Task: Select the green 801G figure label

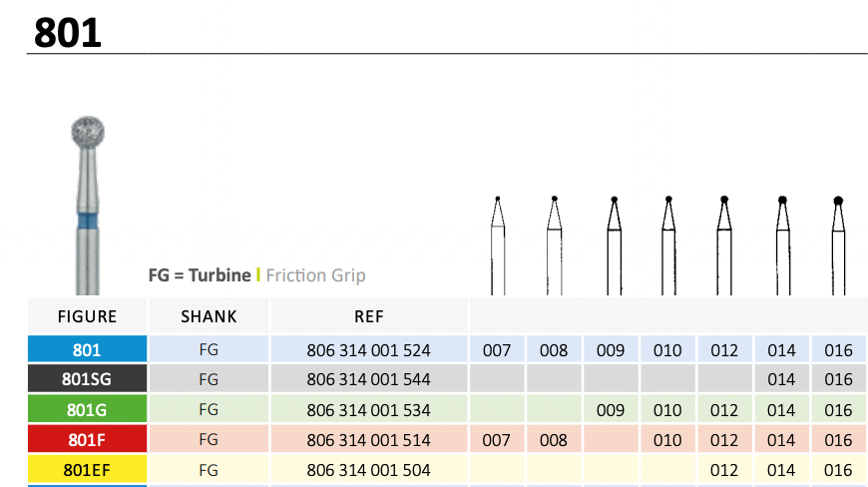Action: pyautogui.click(x=87, y=410)
